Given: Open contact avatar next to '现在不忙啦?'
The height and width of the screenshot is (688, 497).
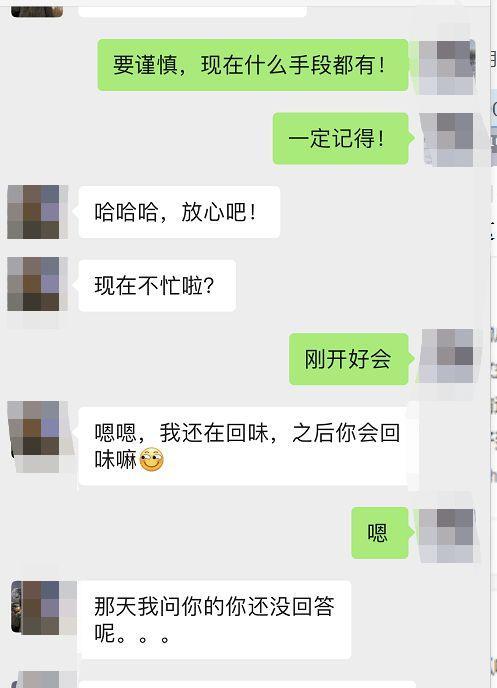Looking at the screenshot, I should pyautogui.click(x=37, y=284).
